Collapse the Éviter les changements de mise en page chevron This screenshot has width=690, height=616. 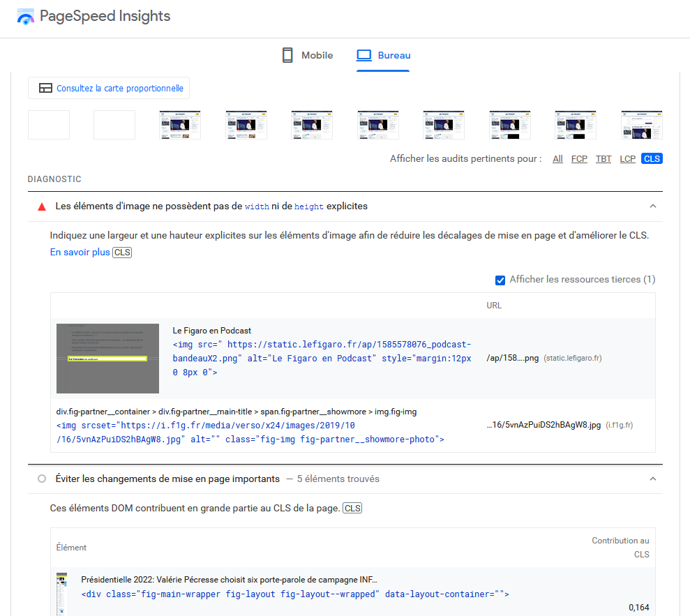[652, 479]
